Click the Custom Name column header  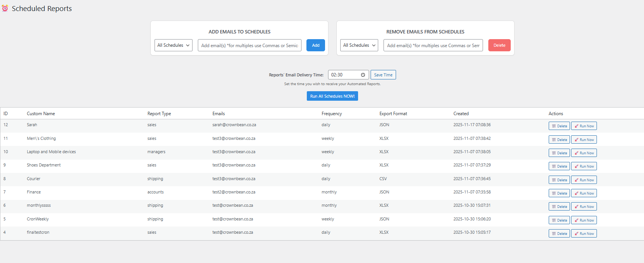[41, 114]
